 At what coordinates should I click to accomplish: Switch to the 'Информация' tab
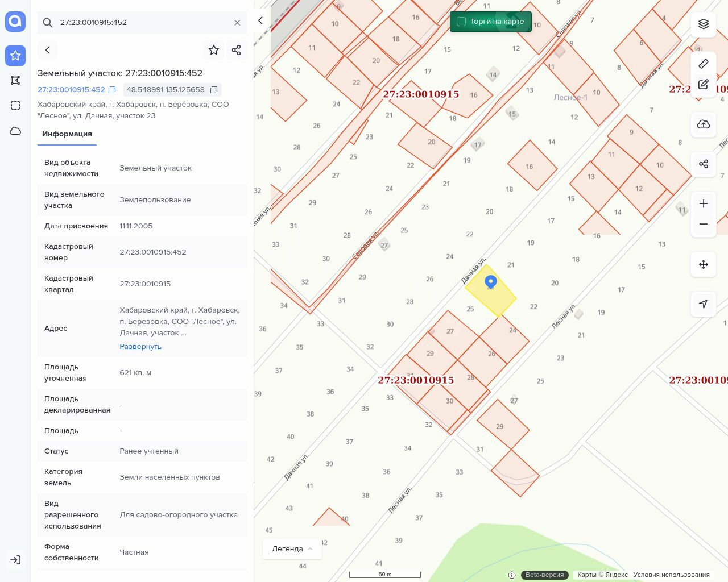point(67,134)
